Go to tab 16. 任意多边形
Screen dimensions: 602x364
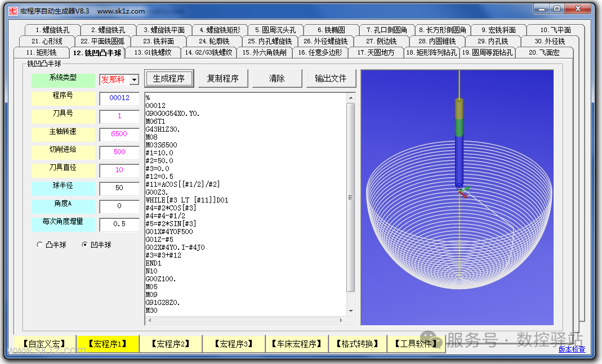click(x=320, y=52)
